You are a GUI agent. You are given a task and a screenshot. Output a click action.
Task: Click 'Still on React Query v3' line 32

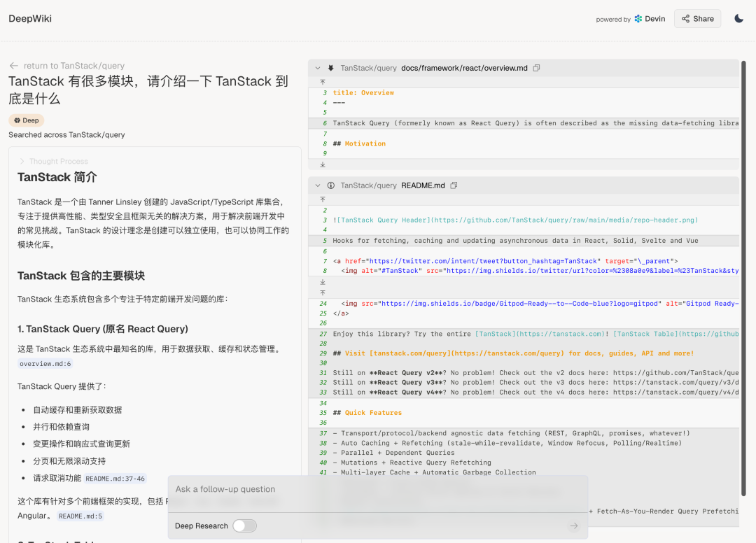[x=535, y=383]
